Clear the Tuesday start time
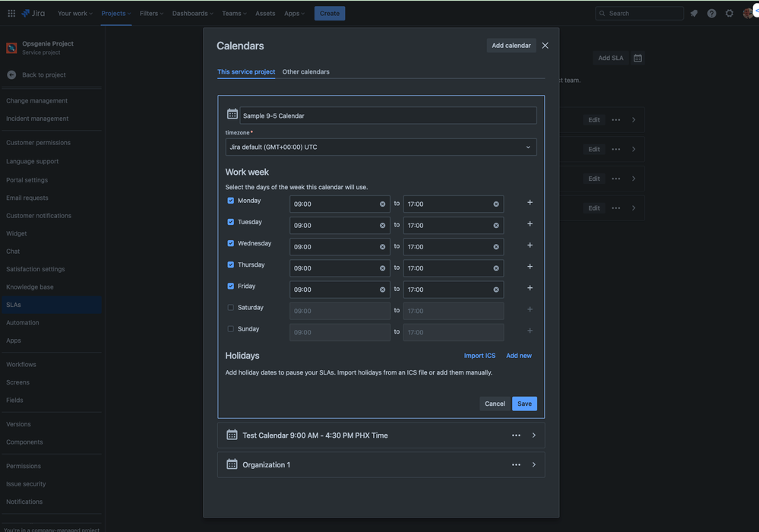The width and height of the screenshot is (759, 532). click(x=382, y=226)
